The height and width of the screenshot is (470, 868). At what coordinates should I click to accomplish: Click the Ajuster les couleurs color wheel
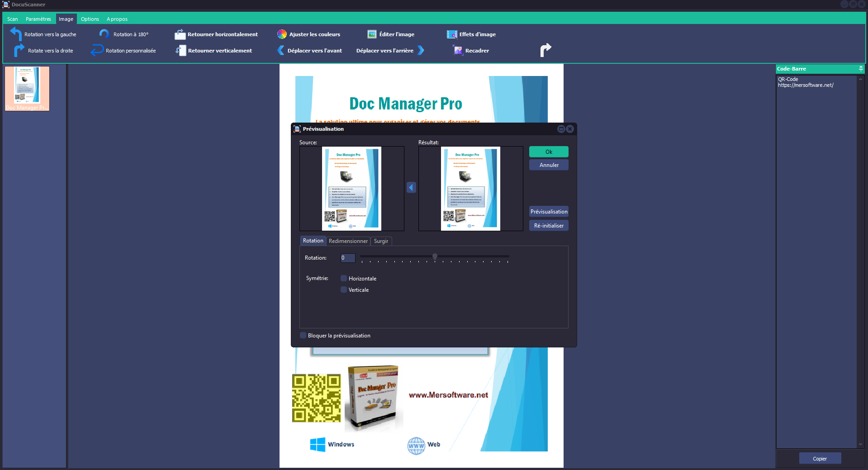coord(282,34)
